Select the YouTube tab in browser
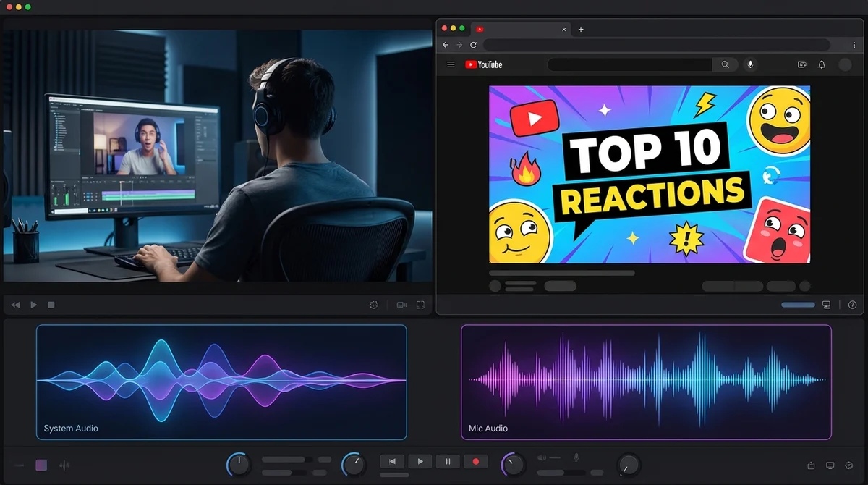Viewport: 868px width, 485px height. 521,29
